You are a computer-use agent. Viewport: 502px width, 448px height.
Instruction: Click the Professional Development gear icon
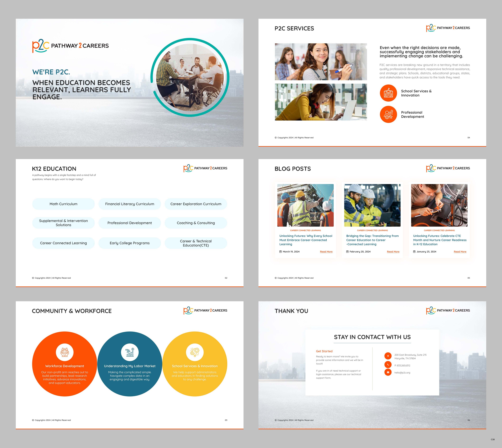pyautogui.click(x=388, y=114)
